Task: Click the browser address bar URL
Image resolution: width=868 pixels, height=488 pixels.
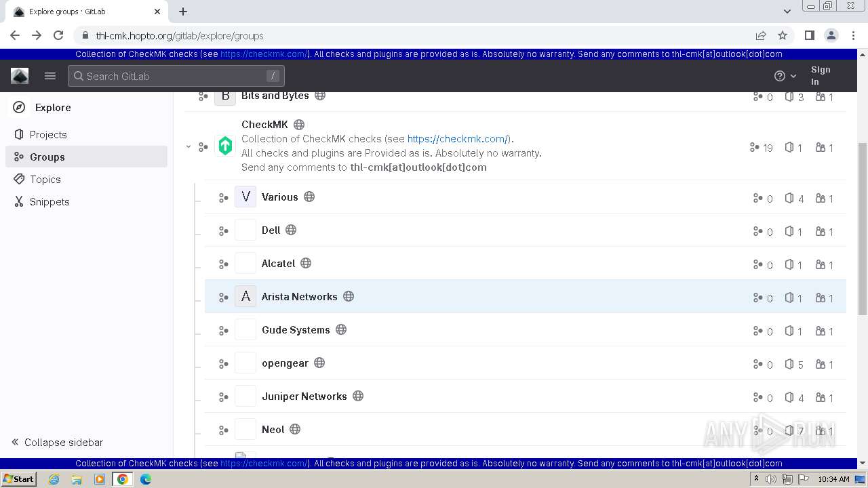Action: point(180,35)
